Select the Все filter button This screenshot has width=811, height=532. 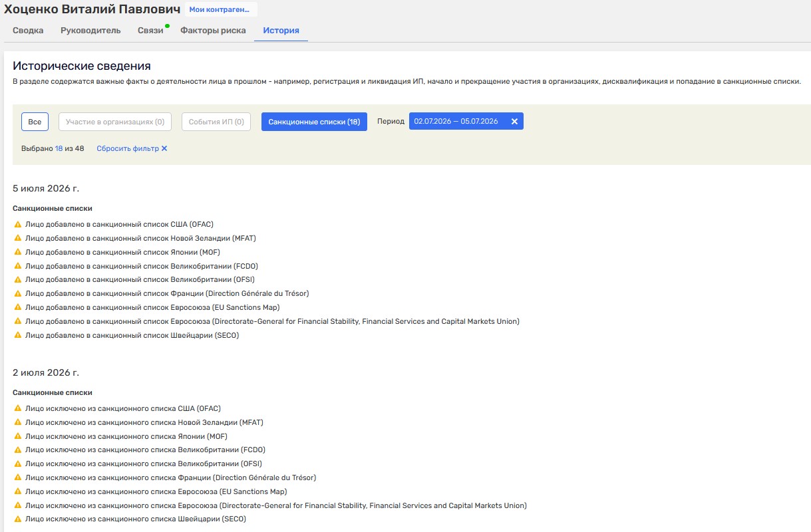coord(35,122)
